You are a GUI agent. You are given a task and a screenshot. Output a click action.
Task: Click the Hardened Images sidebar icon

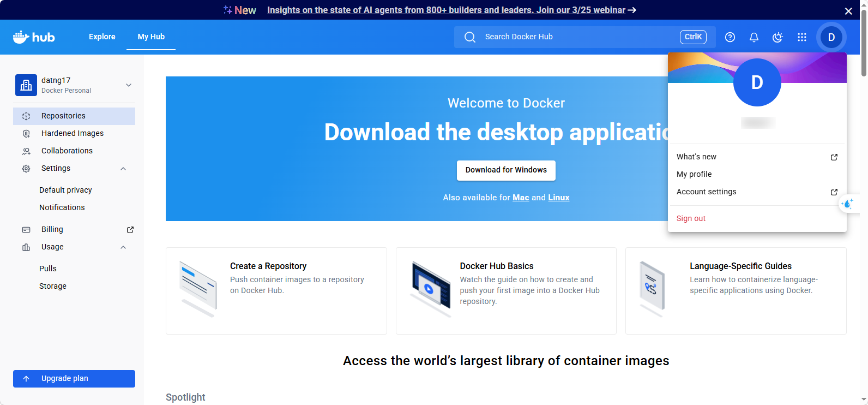pos(26,134)
